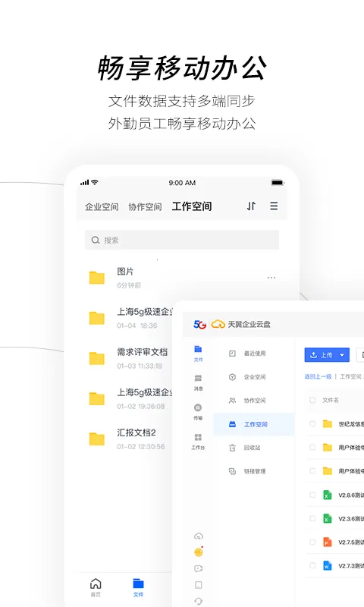The width and height of the screenshot is (364, 607).
Task: Tick the 文件名 select-all checkbox
Action: tap(312, 400)
